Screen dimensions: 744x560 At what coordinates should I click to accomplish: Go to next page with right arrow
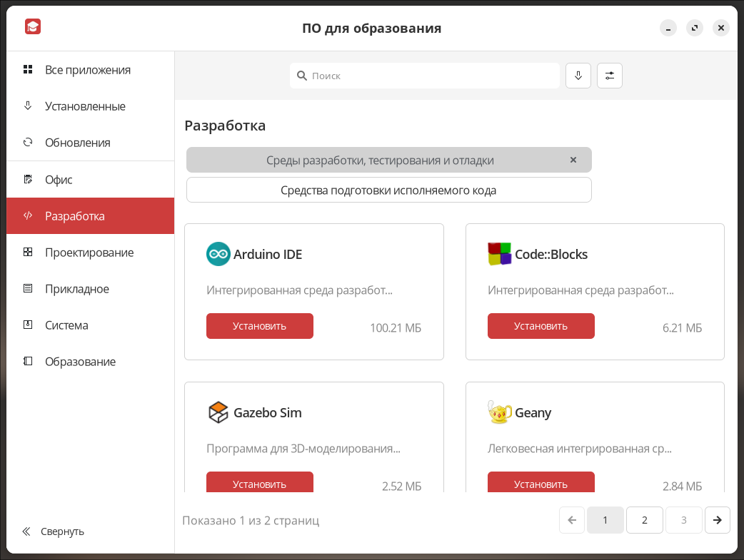point(717,520)
